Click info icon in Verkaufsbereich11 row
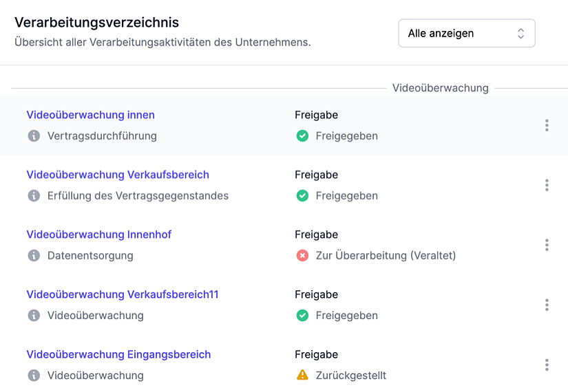568x392 pixels. pos(33,316)
